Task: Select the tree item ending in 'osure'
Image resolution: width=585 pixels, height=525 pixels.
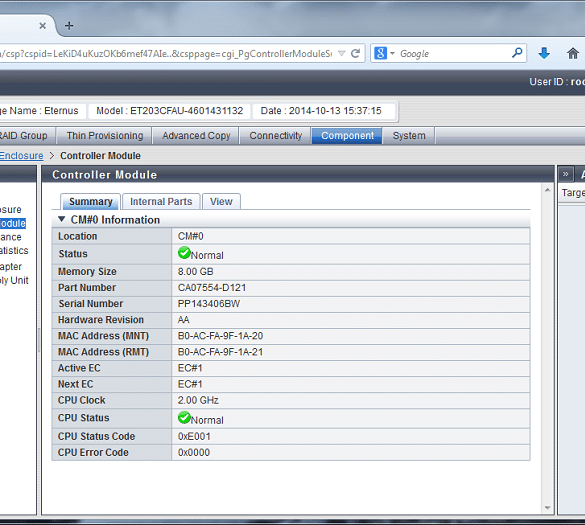Action: point(11,210)
